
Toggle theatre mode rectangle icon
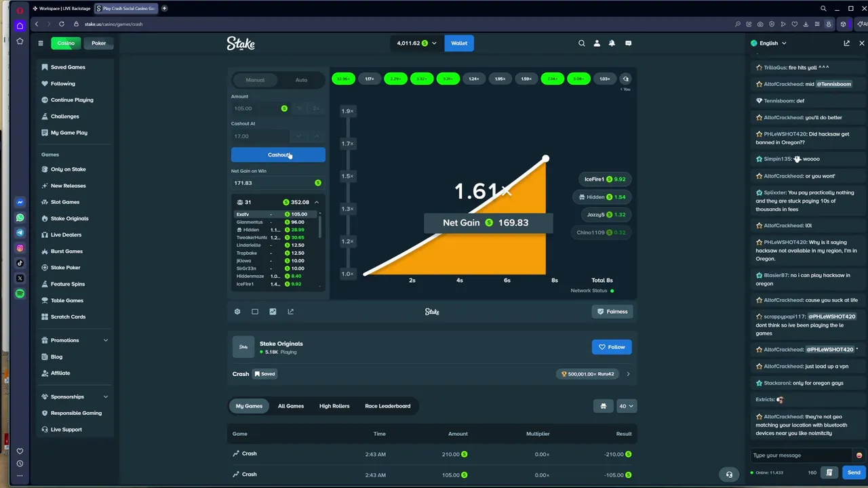point(255,312)
